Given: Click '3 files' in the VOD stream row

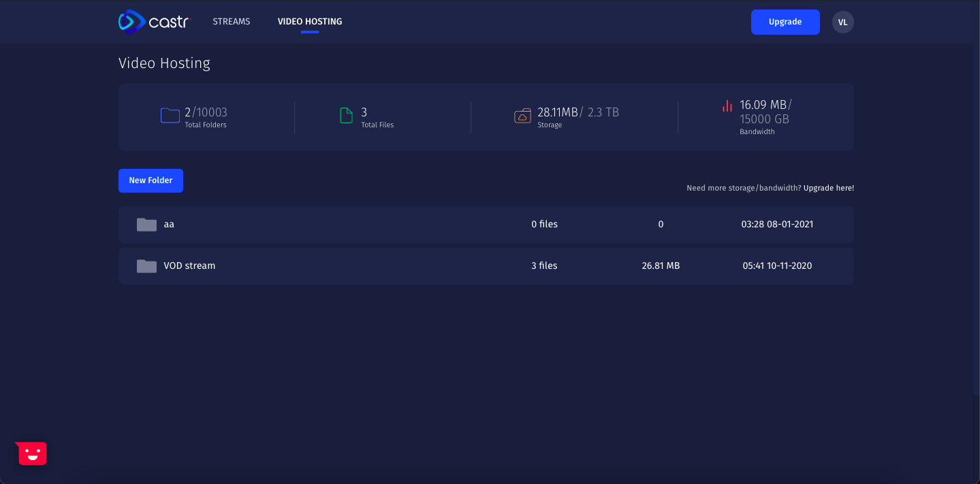Looking at the screenshot, I should [544, 266].
